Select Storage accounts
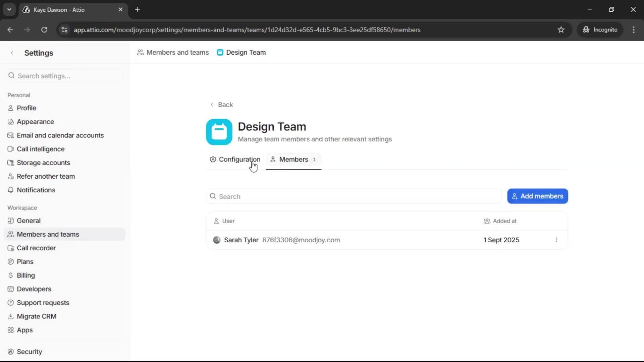This screenshot has height=362, width=644. pos(43,163)
